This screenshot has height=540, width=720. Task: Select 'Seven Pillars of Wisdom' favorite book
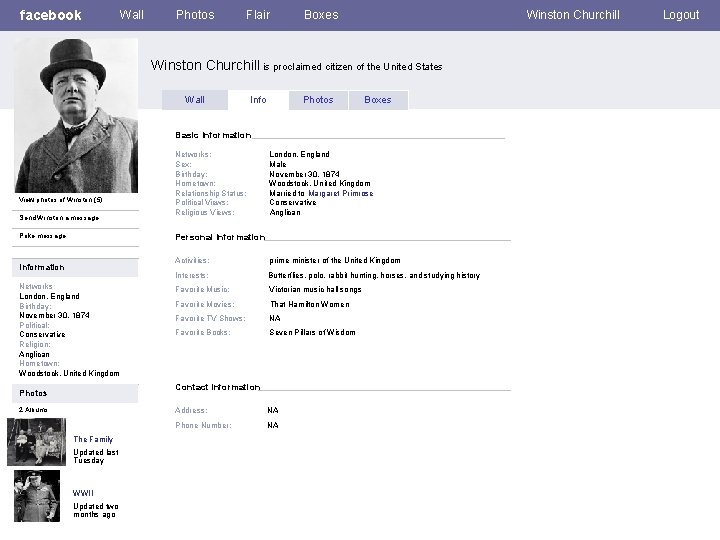point(312,332)
